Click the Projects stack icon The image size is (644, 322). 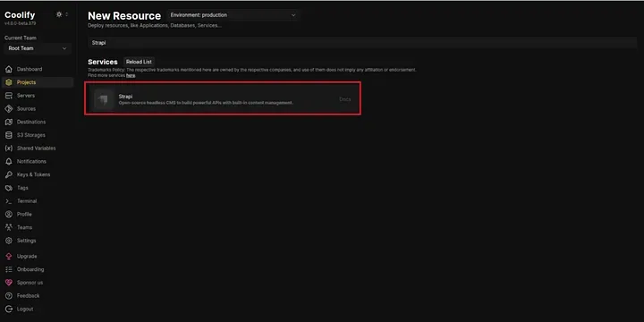point(9,82)
